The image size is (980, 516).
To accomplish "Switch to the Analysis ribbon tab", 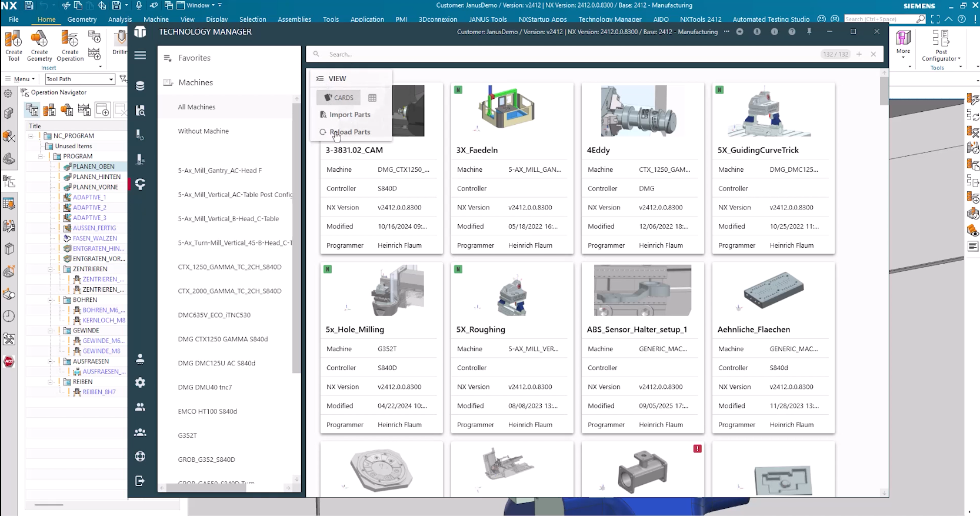I will click(x=120, y=19).
